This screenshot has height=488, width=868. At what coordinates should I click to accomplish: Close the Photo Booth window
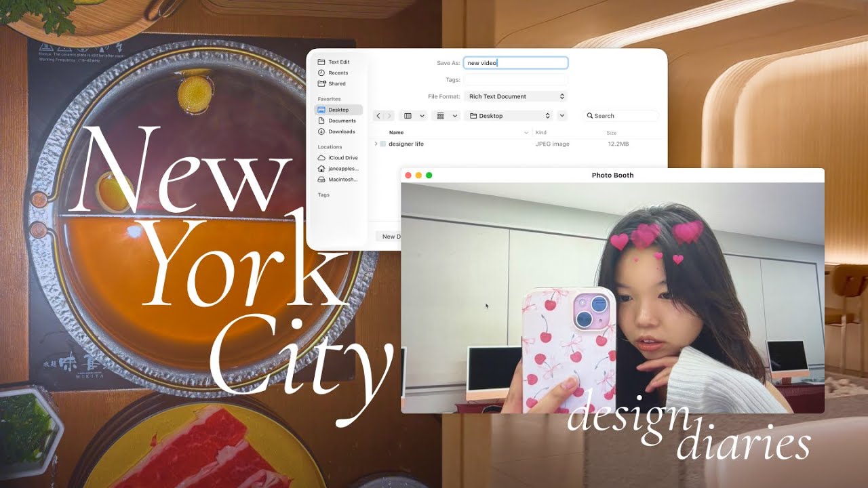click(x=408, y=176)
